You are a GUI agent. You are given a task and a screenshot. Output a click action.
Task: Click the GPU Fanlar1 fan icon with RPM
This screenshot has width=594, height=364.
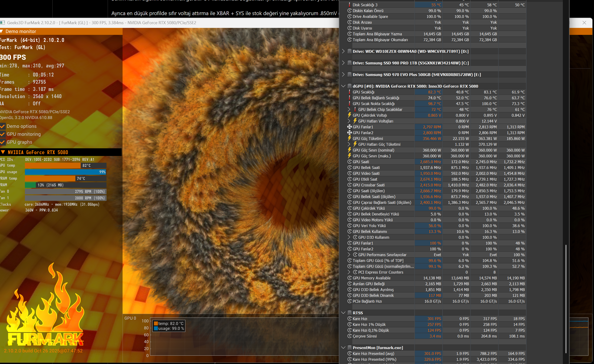click(349, 127)
